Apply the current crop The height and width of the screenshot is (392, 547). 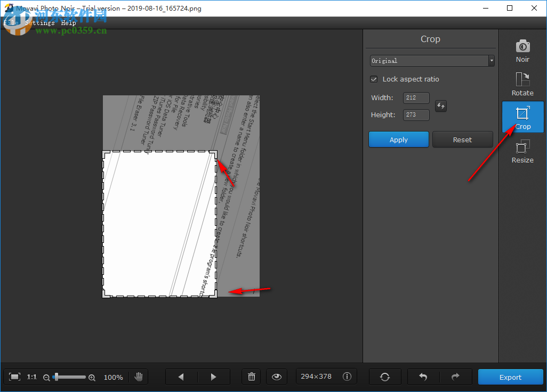398,139
